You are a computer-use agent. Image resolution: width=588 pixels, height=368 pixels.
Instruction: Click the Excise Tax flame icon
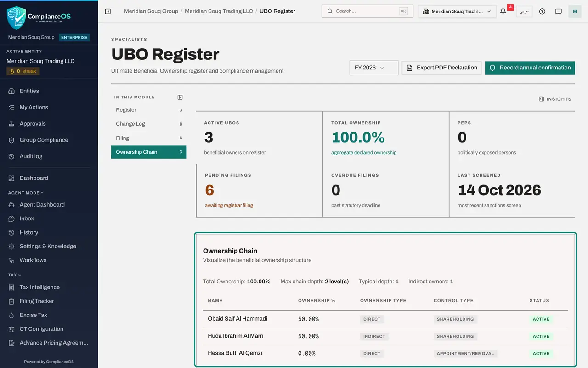point(11,315)
